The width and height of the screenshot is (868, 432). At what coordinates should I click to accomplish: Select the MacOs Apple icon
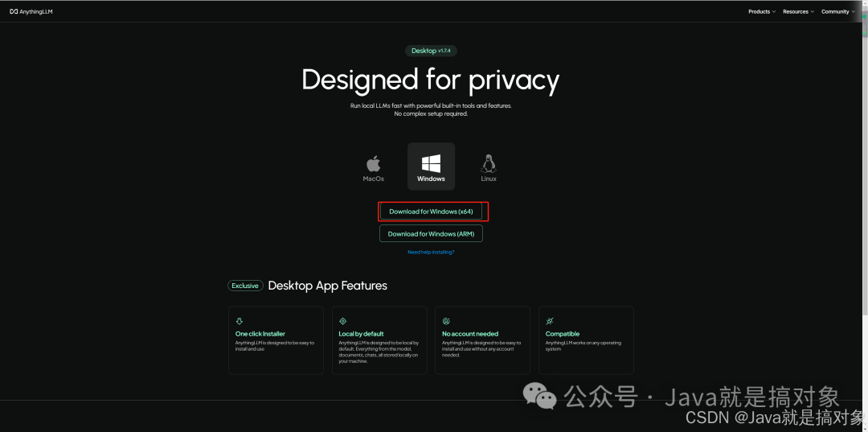pyautogui.click(x=373, y=164)
